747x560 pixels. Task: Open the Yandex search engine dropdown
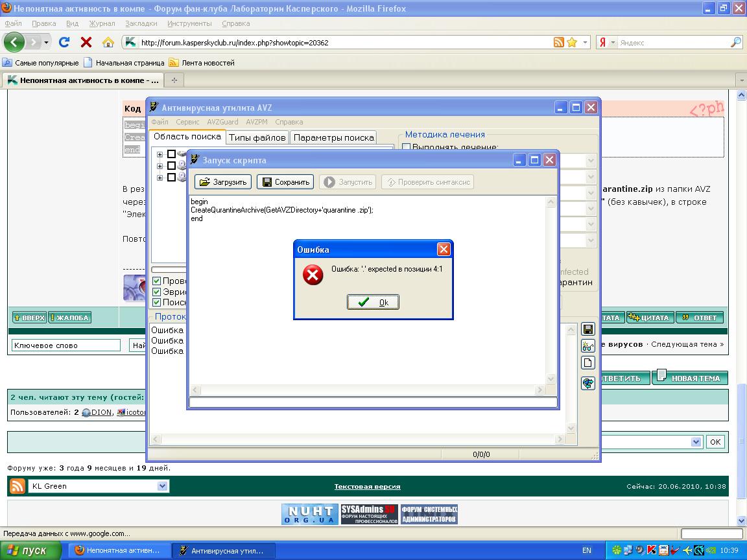(613, 42)
